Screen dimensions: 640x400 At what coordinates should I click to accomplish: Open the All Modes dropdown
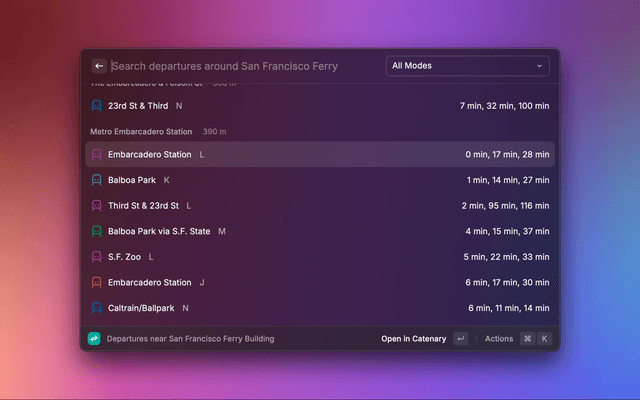[x=467, y=66]
